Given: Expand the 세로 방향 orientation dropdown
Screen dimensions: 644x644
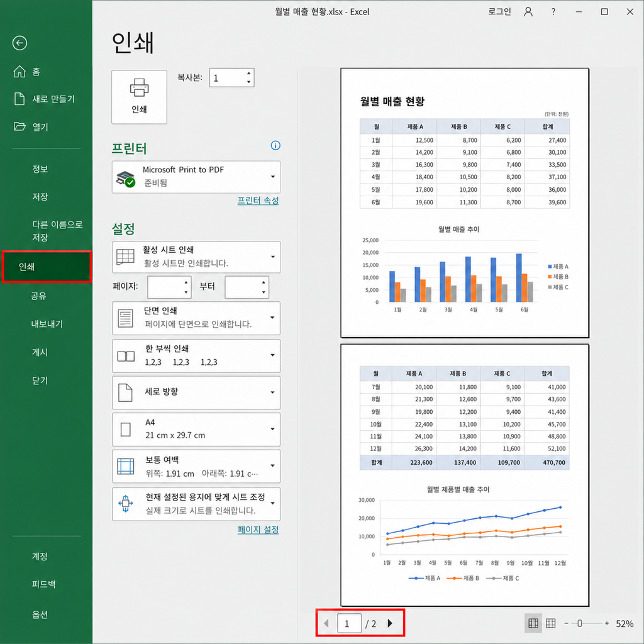Looking at the screenshot, I should (196, 392).
